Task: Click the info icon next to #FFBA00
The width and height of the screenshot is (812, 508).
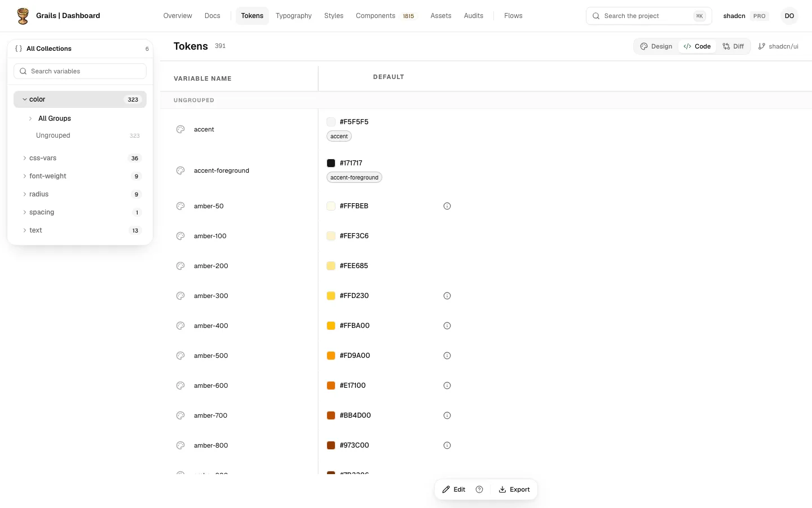Action: pos(447,326)
